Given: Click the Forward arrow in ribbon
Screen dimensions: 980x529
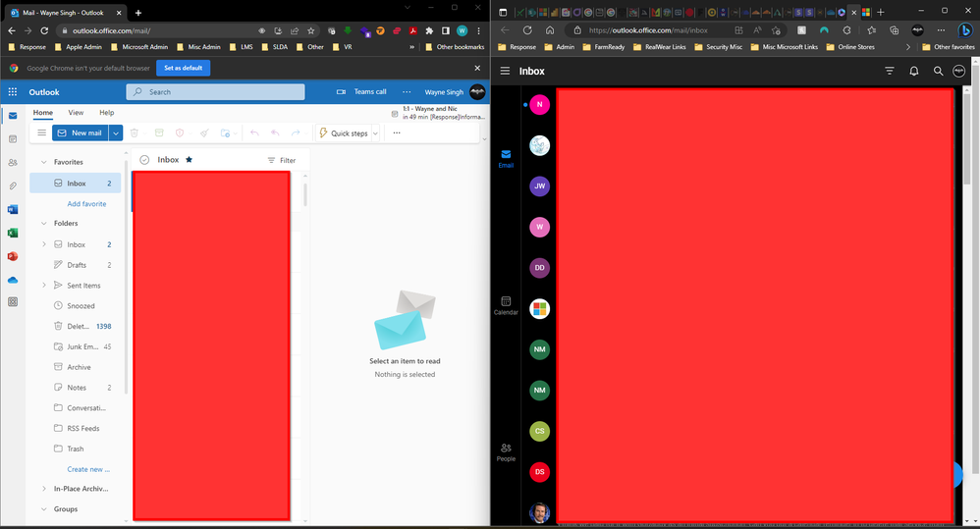Looking at the screenshot, I should [x=296, y=133].
